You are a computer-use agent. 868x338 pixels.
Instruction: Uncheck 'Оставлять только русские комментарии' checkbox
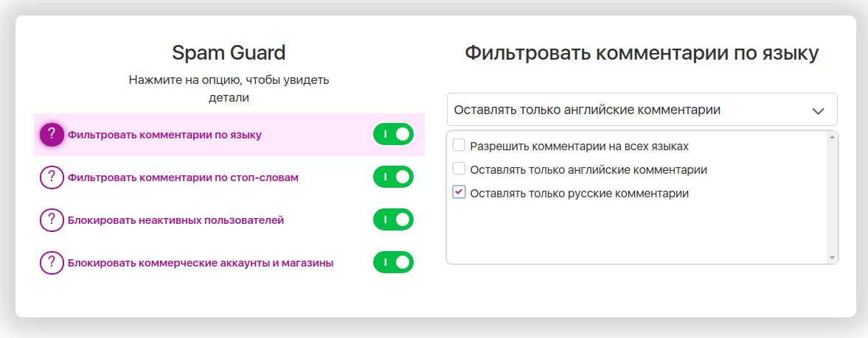click(459, 193)
